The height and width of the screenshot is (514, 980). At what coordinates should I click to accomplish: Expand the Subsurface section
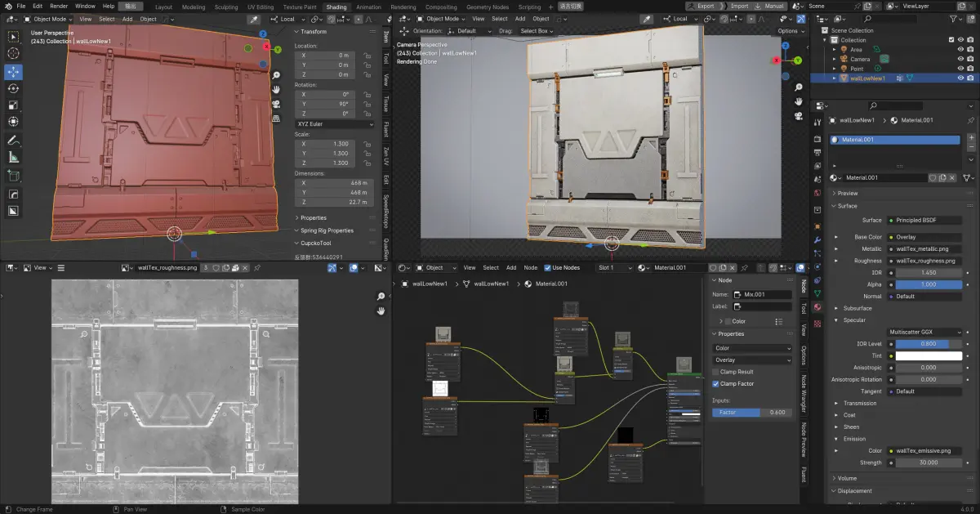click(x=857, y=308)
